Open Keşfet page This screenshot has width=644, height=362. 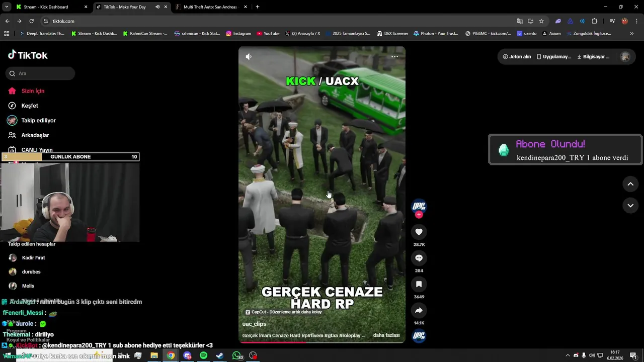coord(29,106)
